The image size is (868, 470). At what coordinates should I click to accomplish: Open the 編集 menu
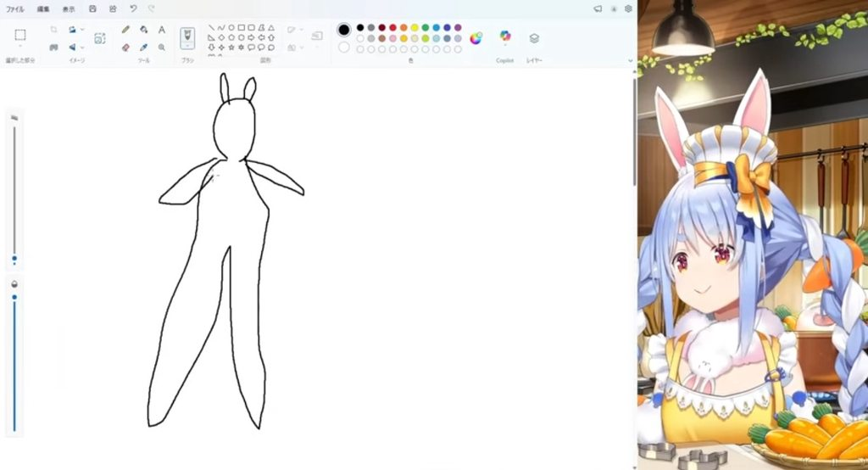43,9
